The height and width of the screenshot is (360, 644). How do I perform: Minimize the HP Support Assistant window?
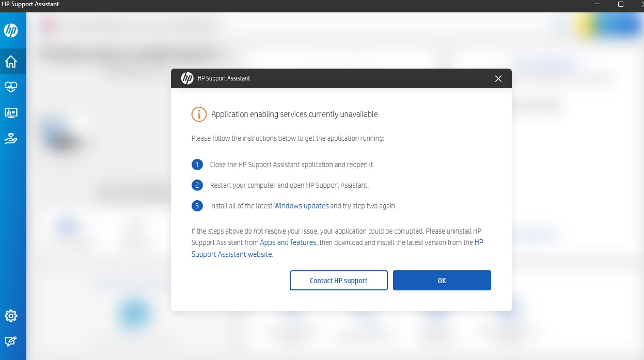[598, 4]
